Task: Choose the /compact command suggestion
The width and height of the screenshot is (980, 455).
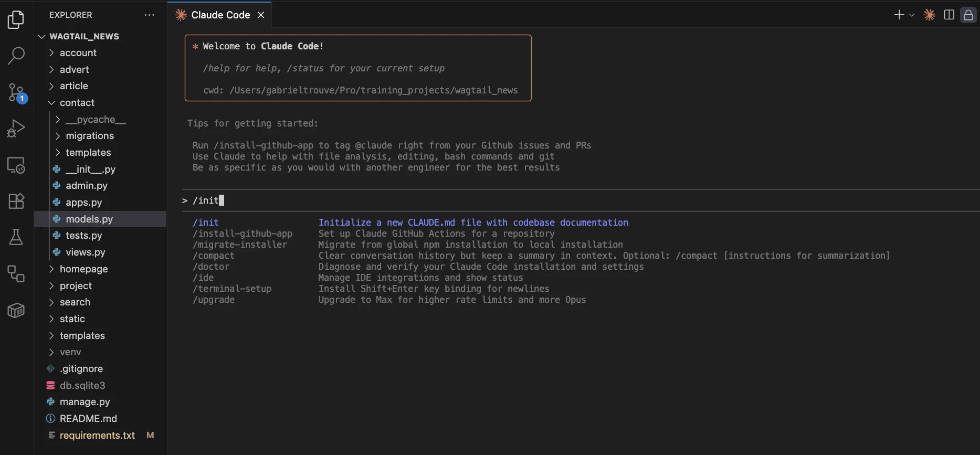Action: (214, 256)
